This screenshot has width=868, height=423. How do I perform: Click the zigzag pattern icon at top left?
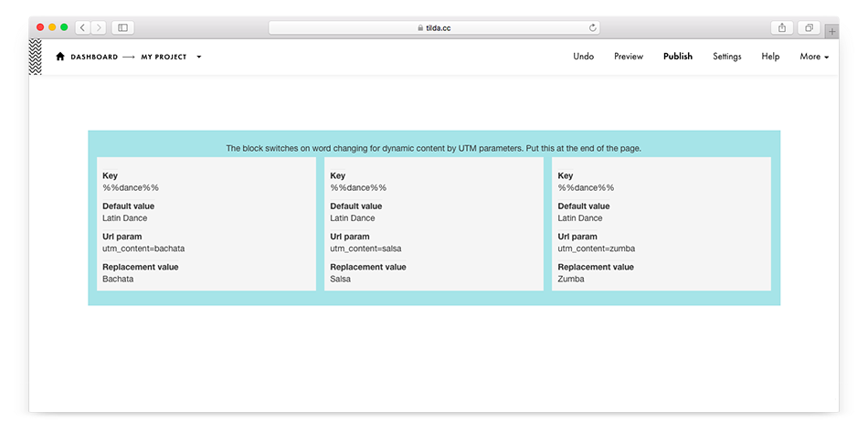(x=36, y=57)
